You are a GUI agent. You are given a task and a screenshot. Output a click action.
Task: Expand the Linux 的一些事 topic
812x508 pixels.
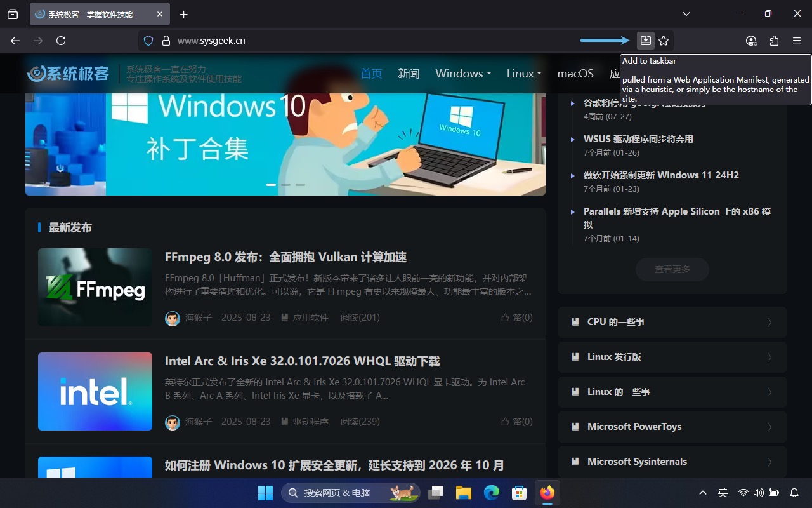click(672, 392)
